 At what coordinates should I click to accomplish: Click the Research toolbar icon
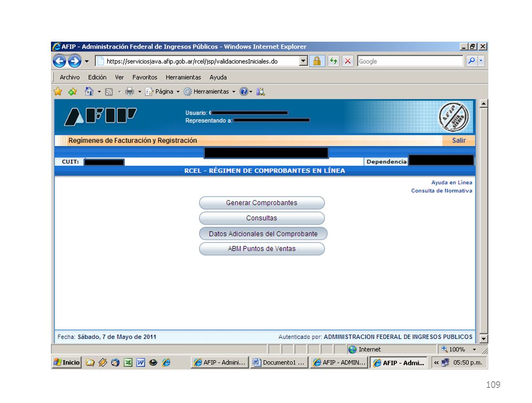coord(261,92)
